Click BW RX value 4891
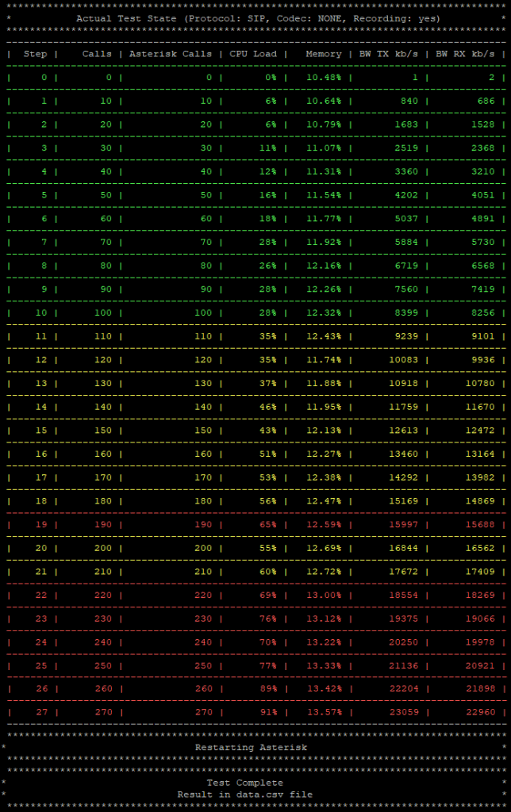This screenshot has height=812, width=511. point(483,219)
